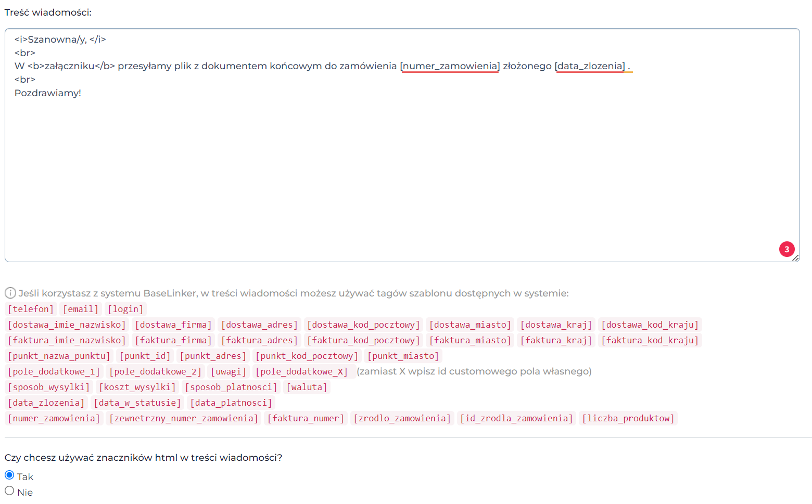Click the textarea resize grip handle
This screenshot has height=504, width=812.
[796, 258]
